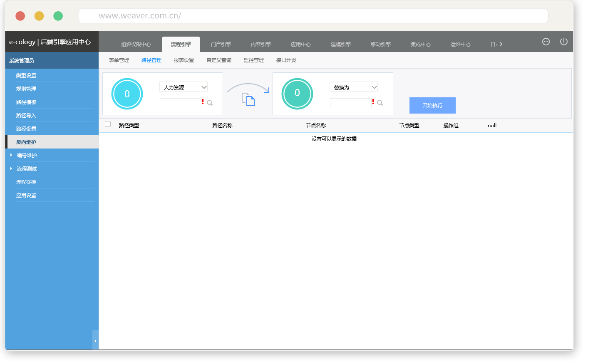Open the more options ellipsis icon

point(546,42)
